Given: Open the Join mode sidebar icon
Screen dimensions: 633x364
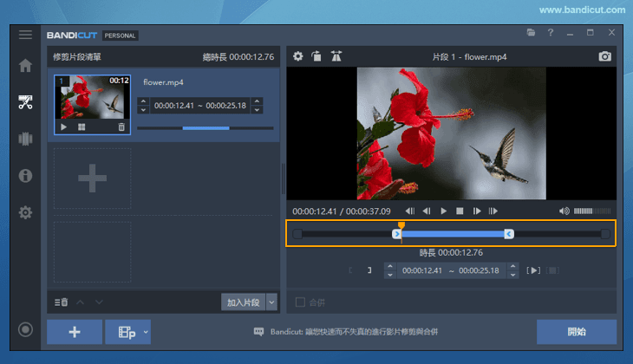Looking at the screenshot, I should [25, 139].
